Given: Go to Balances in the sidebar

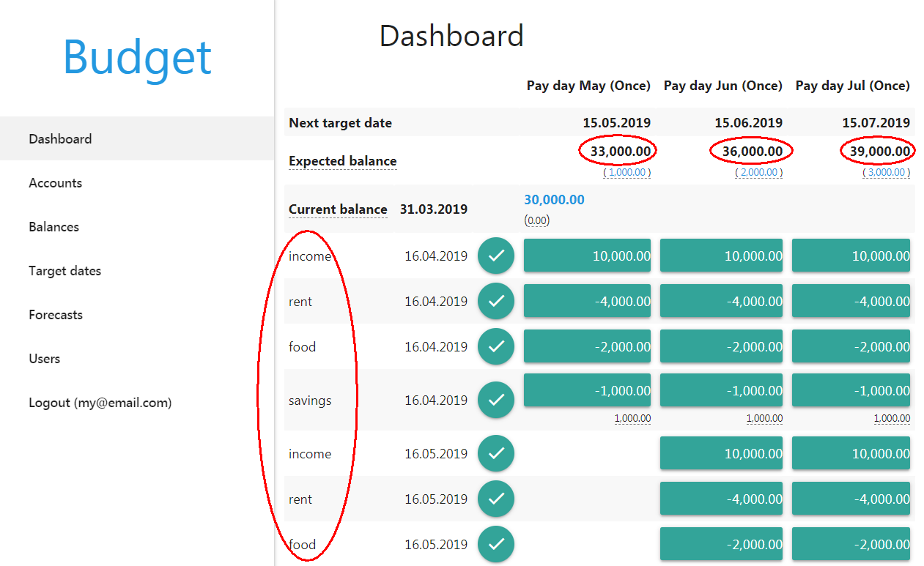Looking at the screenshot, I should click(54, 227).
